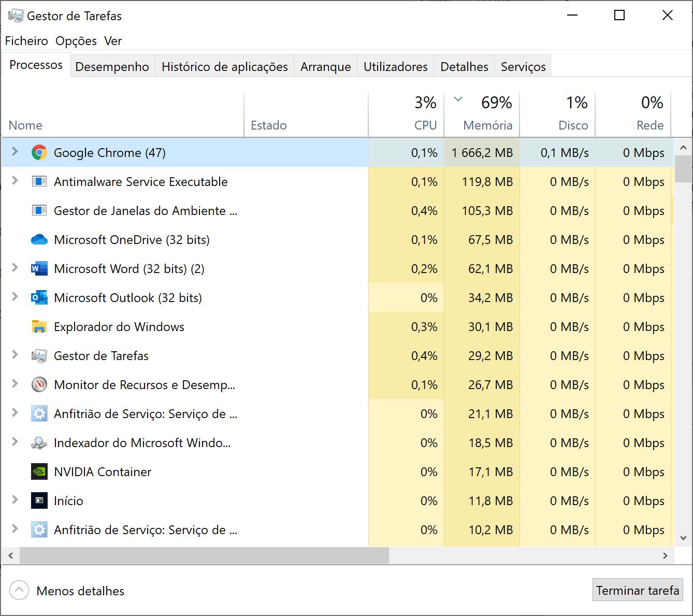Click the Terminar tarefa button
Screen dimensions: 693x616
pyautogui.click(x=638, y=590)
